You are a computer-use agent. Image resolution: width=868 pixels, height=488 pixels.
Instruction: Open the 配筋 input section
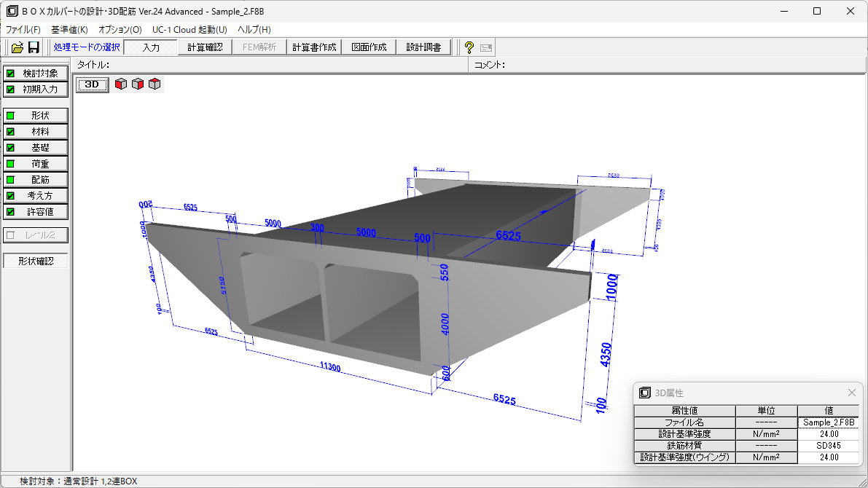coord(36,180)
